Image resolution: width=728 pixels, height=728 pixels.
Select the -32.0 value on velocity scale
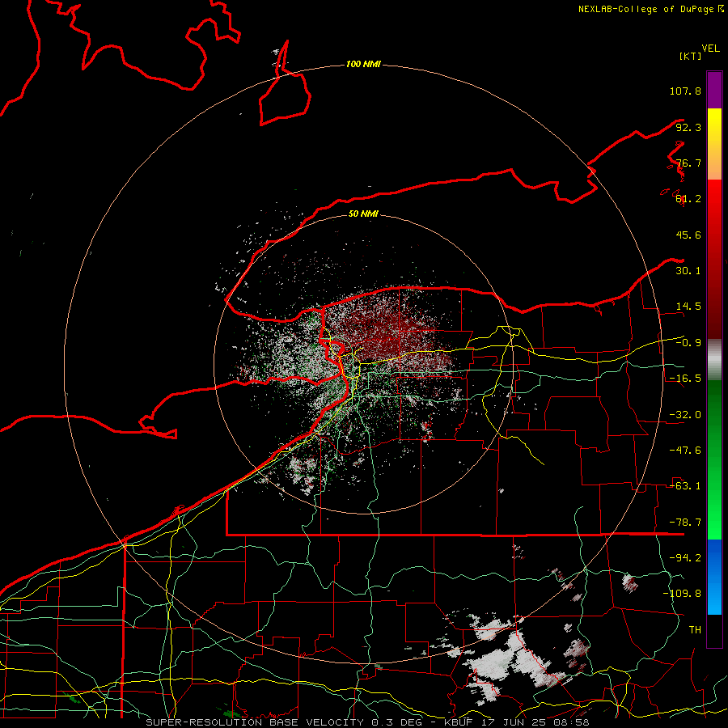(685, 415)
